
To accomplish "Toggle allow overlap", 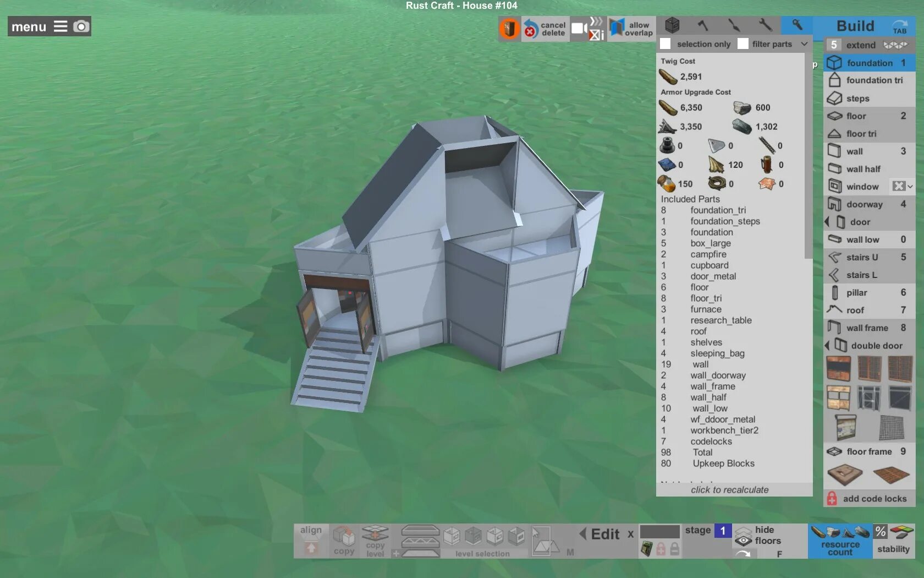I will [x=631, y=29].
